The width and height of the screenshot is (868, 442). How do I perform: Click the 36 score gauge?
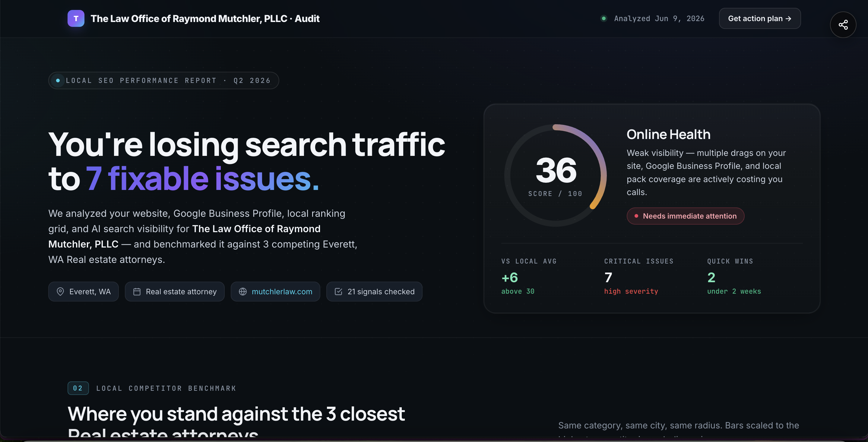coord(556,175)
